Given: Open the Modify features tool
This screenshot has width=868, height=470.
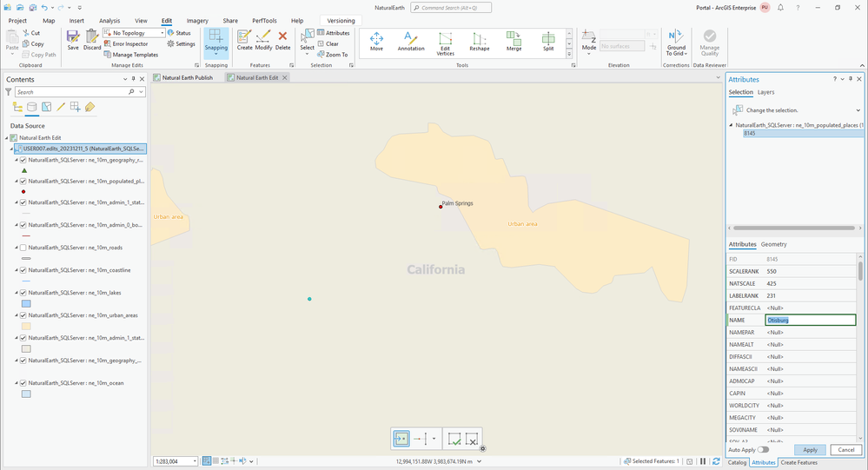Looking at the screenshot, I should tap(263, 40).
